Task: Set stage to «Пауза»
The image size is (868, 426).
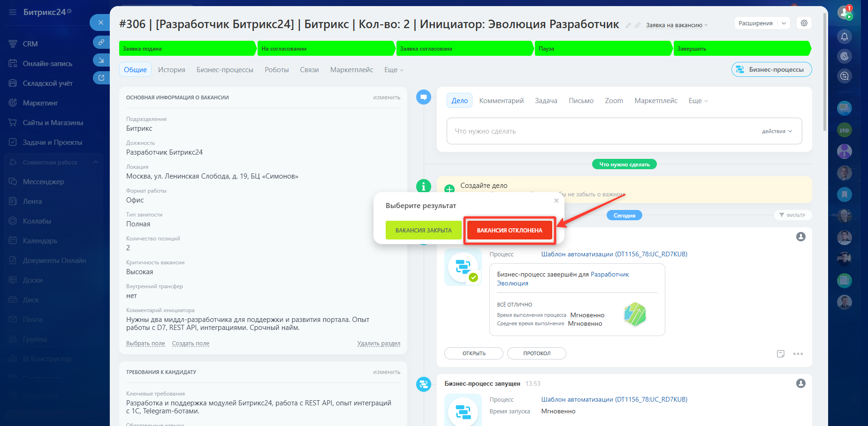Action: click(603, 49)
